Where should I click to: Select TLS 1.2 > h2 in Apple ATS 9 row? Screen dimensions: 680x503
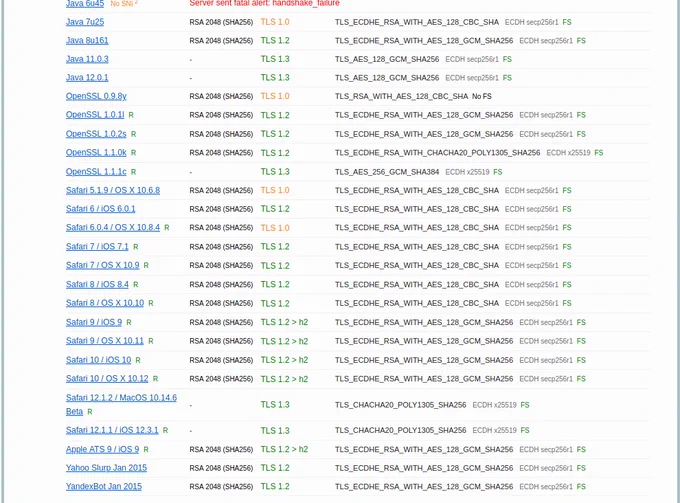click(284, 449)
